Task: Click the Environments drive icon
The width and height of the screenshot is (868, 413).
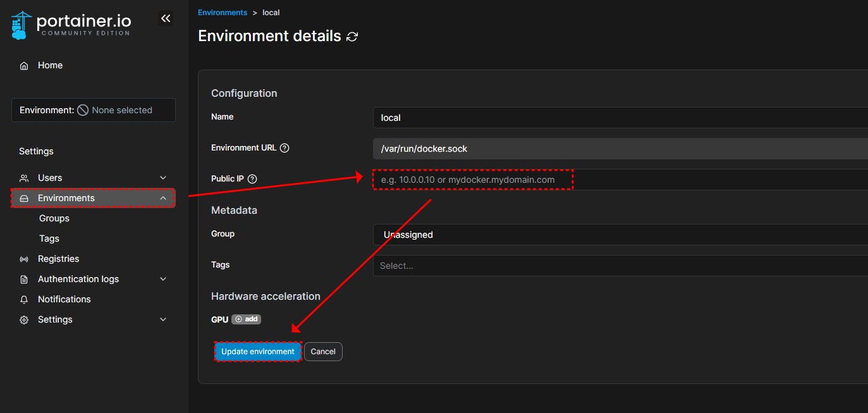Action: click(24, 199)
